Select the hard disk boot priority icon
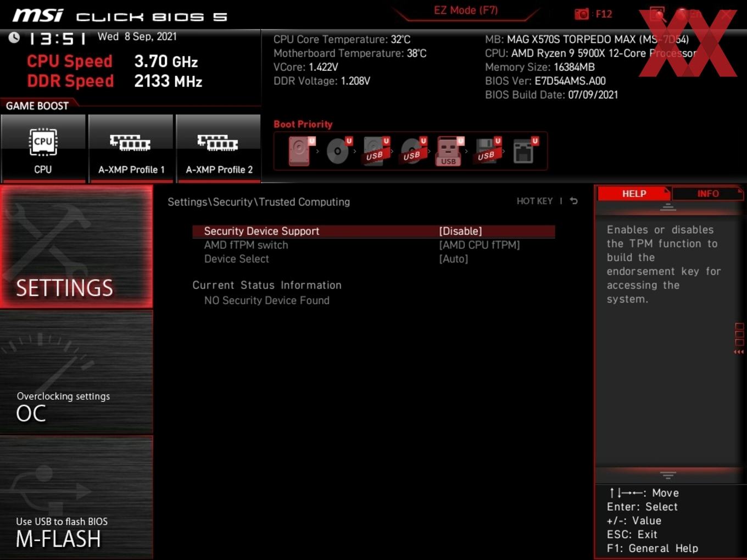The image size is (747, 560). (300, 151)
